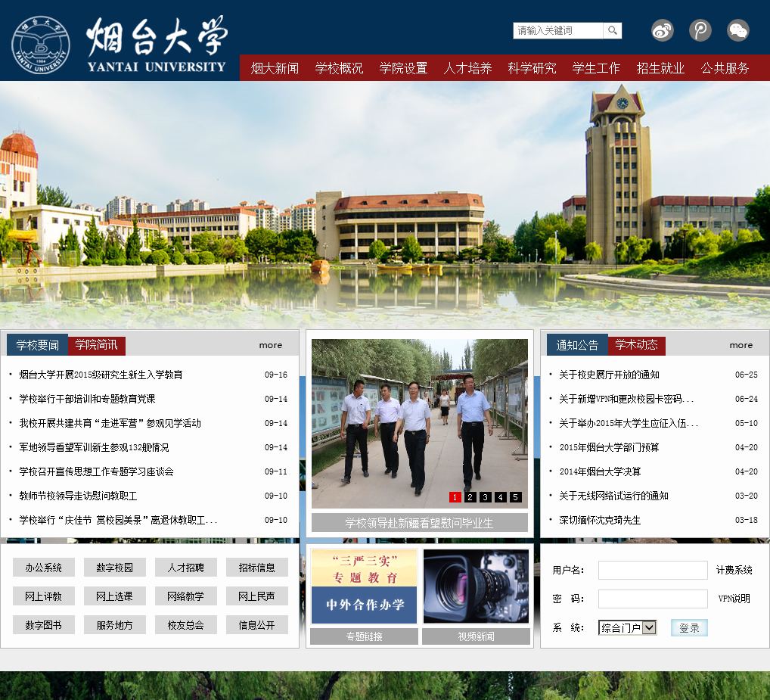The height and width of the screenshot is (700, 770).
Task: Click the 人才招聘 button
Action: click(185, 568)
